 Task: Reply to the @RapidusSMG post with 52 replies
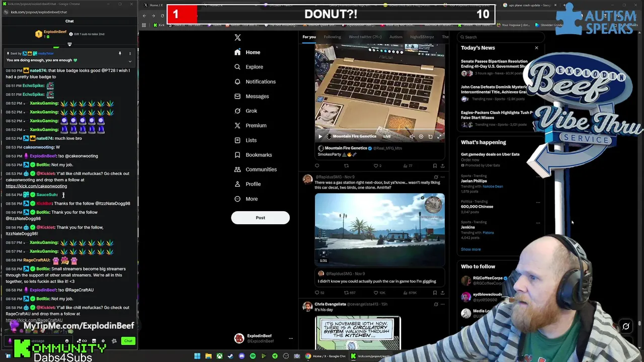click(x=319, y=293)
